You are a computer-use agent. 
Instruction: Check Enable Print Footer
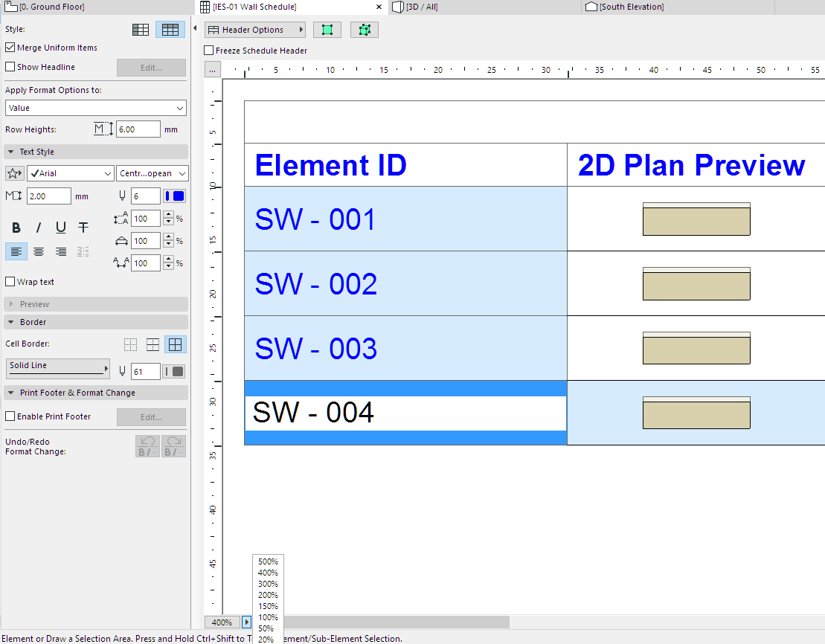tap(10, 416)
